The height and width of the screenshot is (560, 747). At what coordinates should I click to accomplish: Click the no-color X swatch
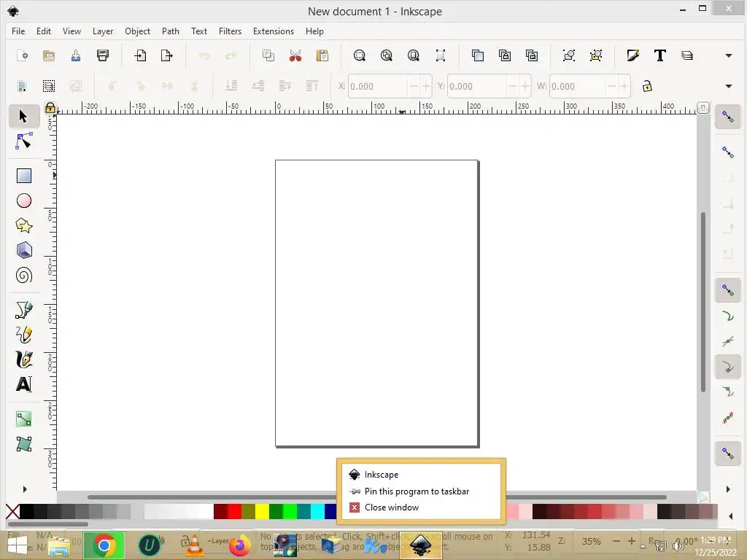tap(12, 511)
